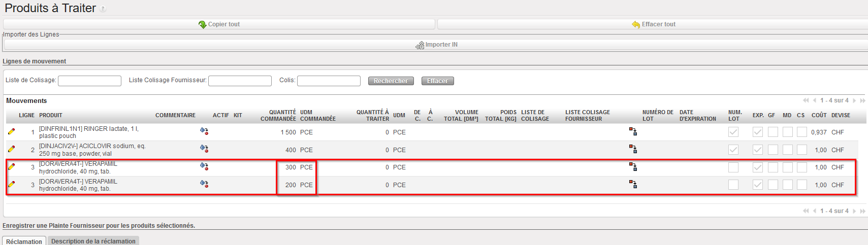868x245 pixels.
Task: Switch to the Réclamation tab
Action: [x=24, y=241]
